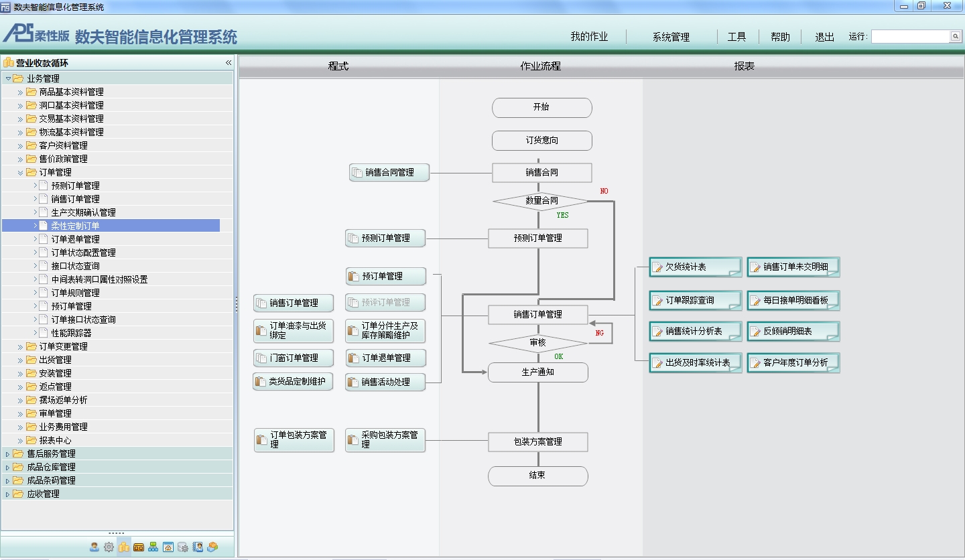965x560 pixels.
Task: Expand the 应收管理 node
Action: point(8,494)
